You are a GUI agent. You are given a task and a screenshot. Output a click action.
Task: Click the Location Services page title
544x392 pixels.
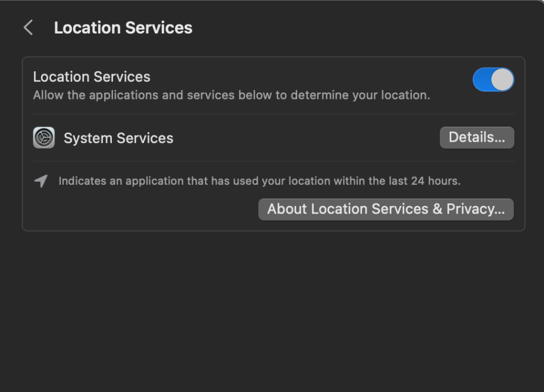(123, 28)
